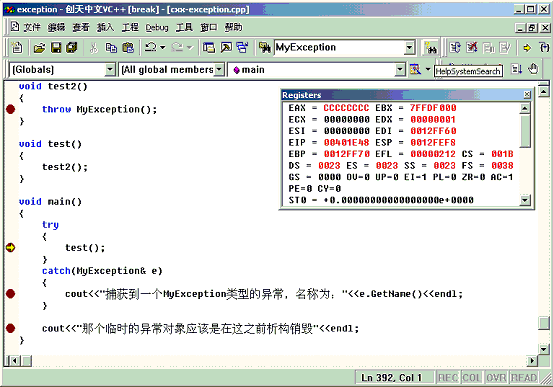Click the editor horizontal scroll-left arrow
553x387 pixels.
[x=14, y=361]
